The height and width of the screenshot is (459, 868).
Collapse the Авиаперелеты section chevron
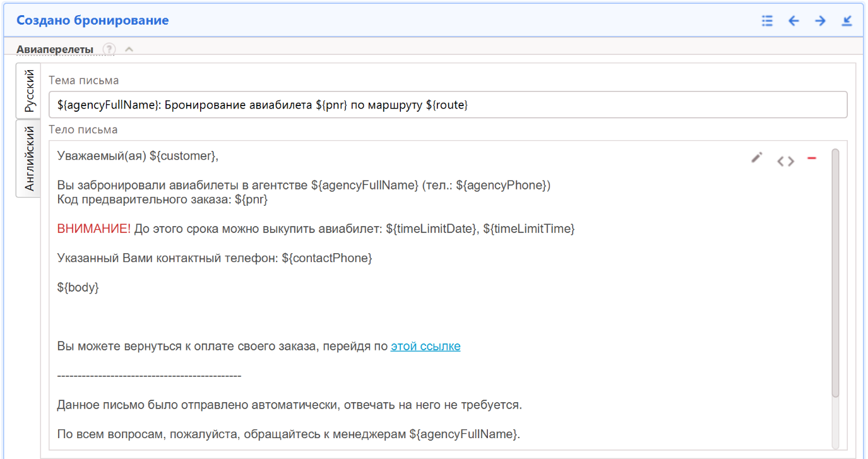129,49
